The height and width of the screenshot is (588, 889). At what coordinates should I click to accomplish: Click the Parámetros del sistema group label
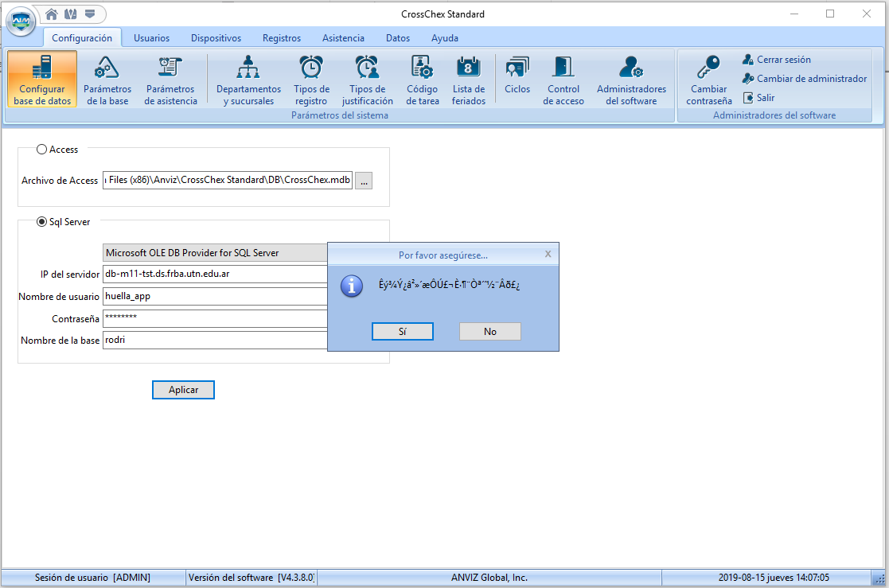[x=340, y=115]
